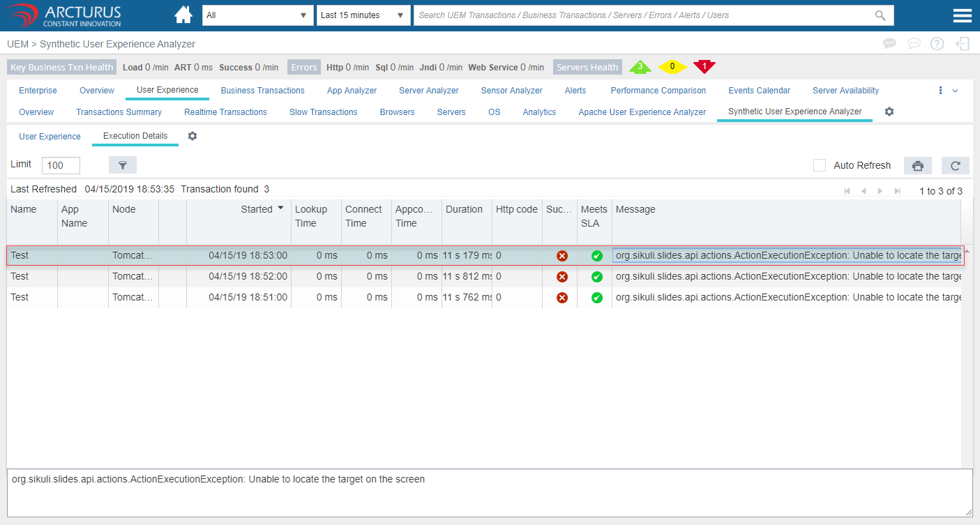Click the filter funnel icon

coord(123,165)
